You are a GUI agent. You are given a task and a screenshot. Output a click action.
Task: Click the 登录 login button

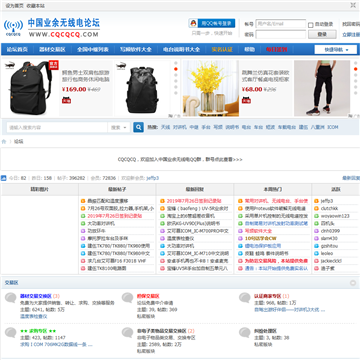322,34
